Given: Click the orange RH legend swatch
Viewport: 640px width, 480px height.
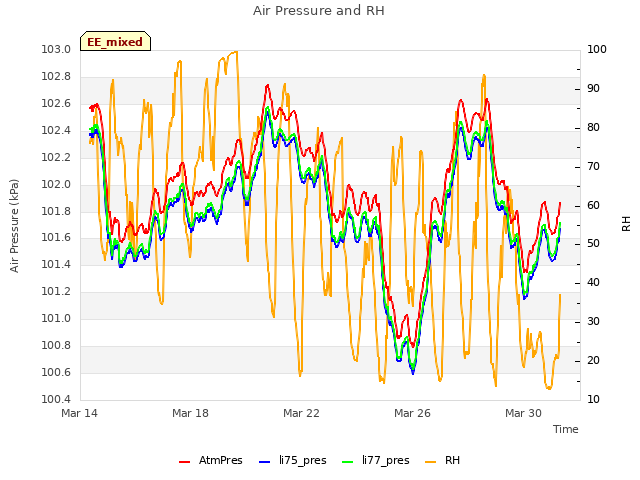Looking at the screenshot, I should point(431,462).
